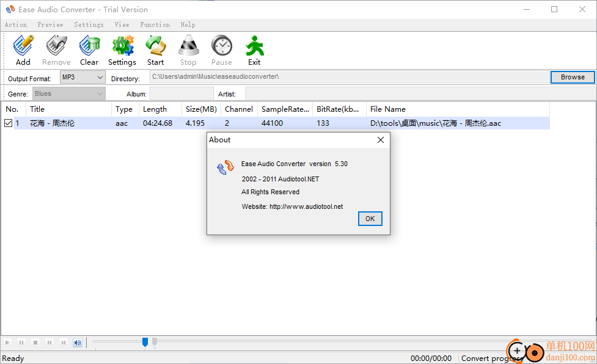This screenshot has height=364, width=597.
Task: Open the Action menu
Action: 16,24
